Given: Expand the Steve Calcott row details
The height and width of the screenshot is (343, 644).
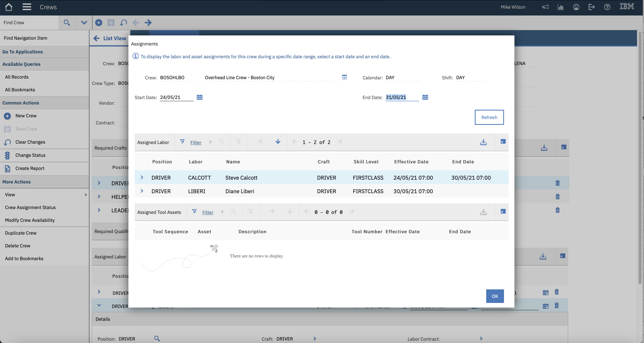Looking at the screenshot, I should (142, 178).
